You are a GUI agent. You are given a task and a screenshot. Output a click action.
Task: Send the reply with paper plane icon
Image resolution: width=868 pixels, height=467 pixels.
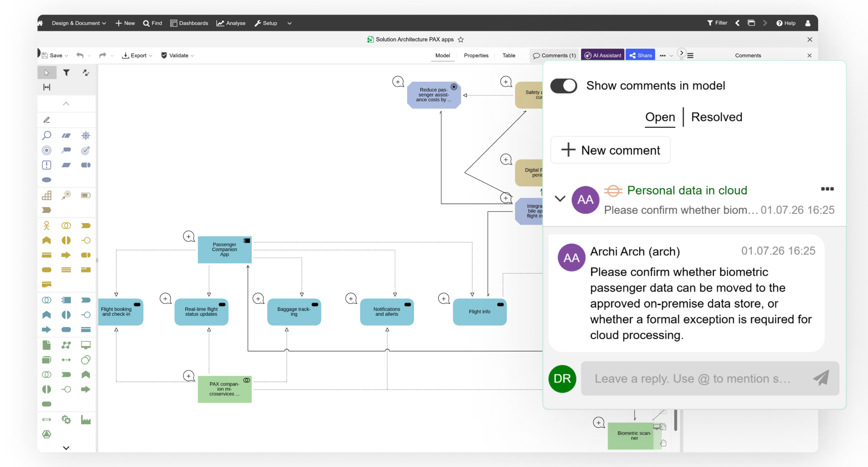821,378
